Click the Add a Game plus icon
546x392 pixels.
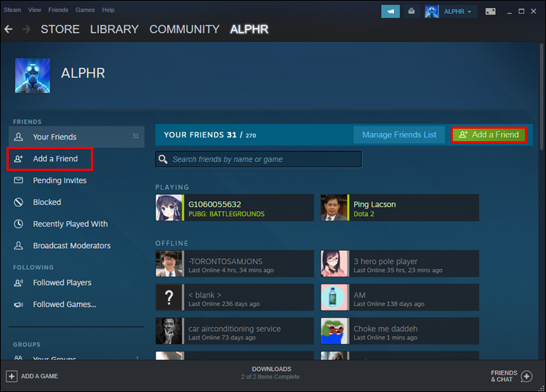[x=12, y=376]
